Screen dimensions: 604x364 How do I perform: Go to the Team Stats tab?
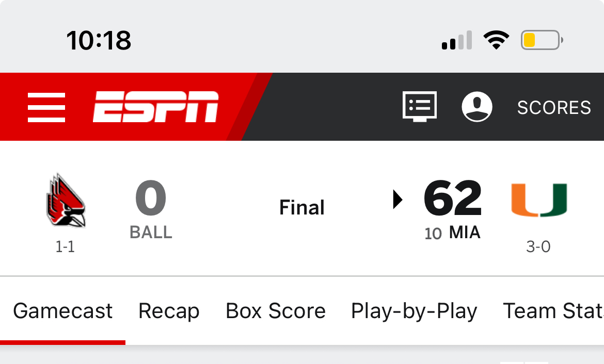553,311
